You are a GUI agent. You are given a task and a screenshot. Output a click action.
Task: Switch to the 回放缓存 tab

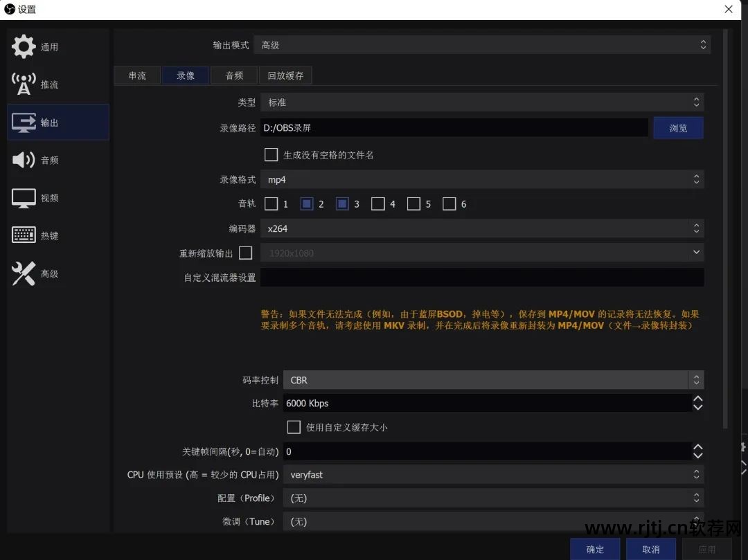pyautogui.click(x=285, y=75)
